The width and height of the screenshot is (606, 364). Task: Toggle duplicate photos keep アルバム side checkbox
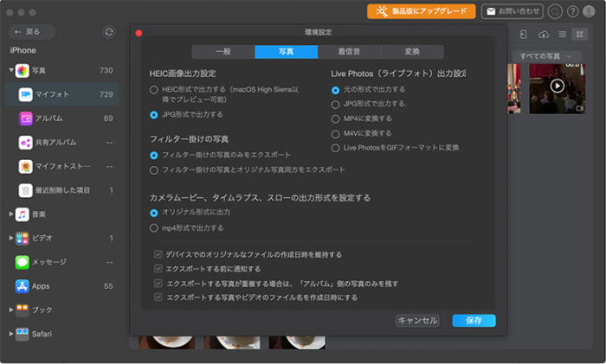point(158,284)
